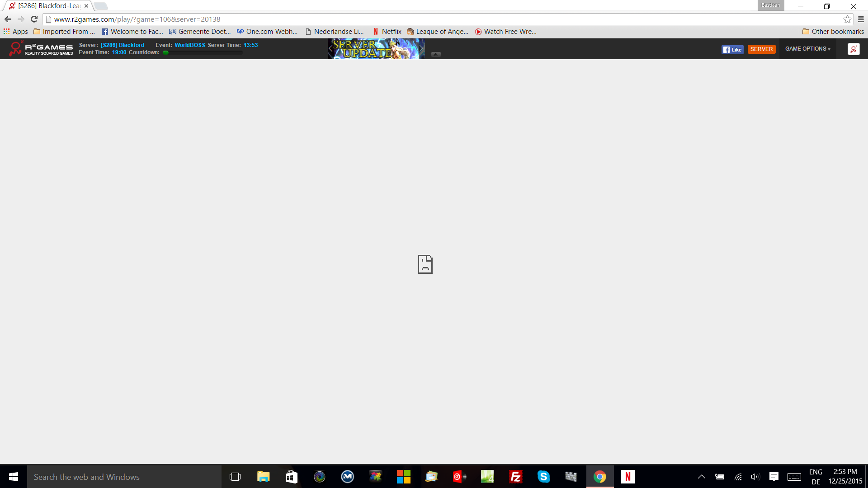Click the [S286] Blackford server link
Image resolution: width=868 pixels, height=488 pixels.
pyautogui.click(x=122, y=45)
